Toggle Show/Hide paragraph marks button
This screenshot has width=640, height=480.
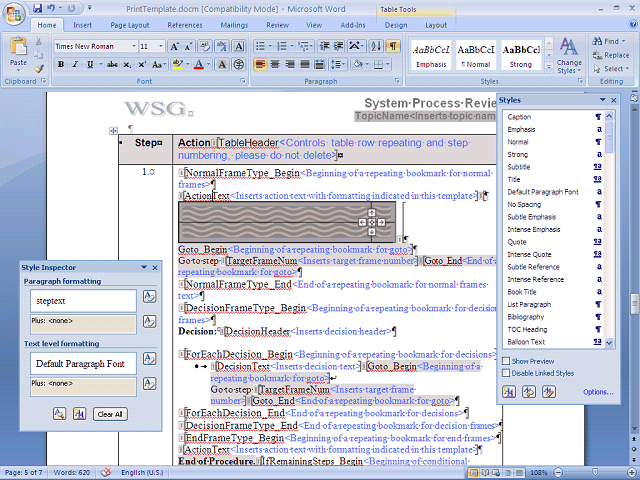point(393,47)
